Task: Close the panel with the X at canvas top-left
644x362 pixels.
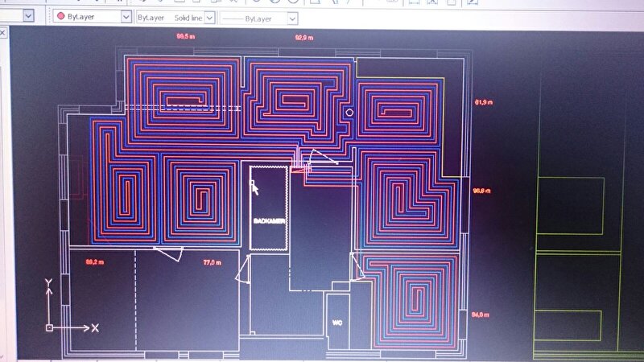Action: 3,33
